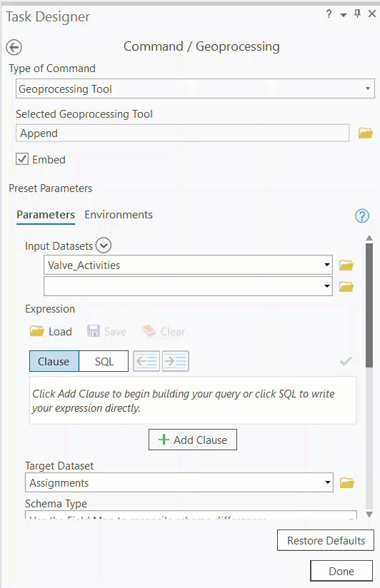
Task: Expand the Valve_Activities input dropdown
Action: coord(326,265)
